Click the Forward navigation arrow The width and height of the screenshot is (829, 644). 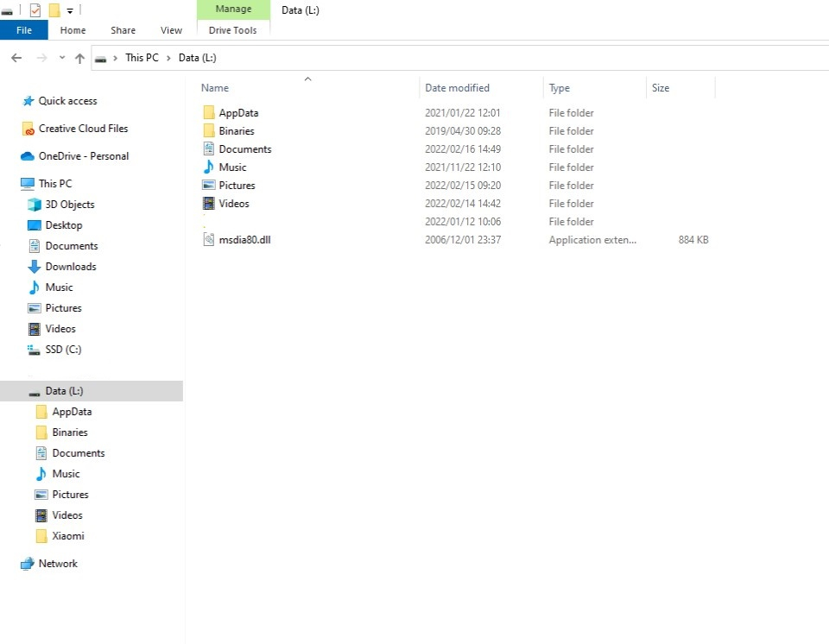(41, 58)
